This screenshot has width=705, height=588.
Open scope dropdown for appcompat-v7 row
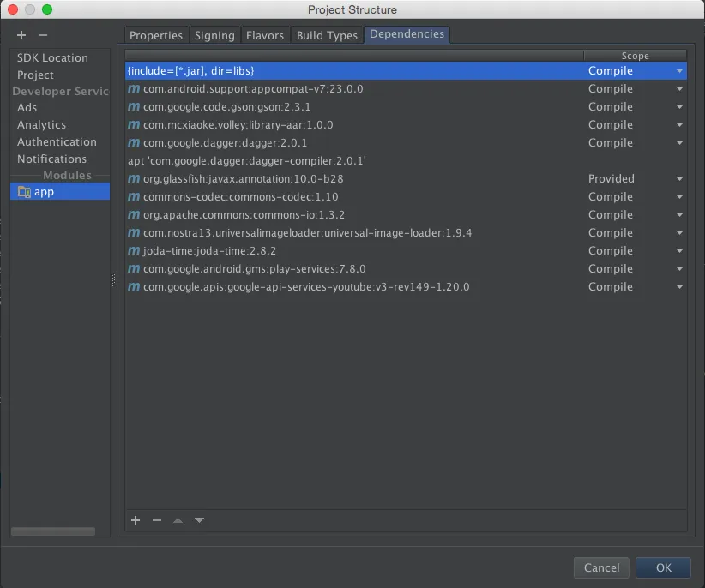tap(679, 89)
